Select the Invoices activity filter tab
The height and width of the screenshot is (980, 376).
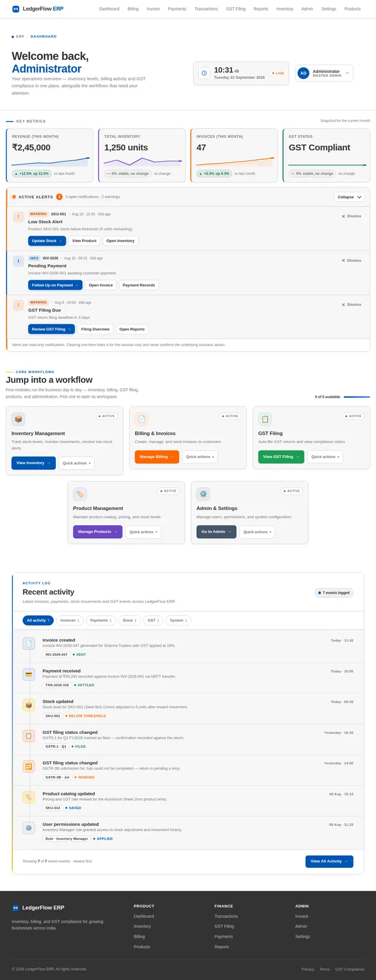click(70, 620)
